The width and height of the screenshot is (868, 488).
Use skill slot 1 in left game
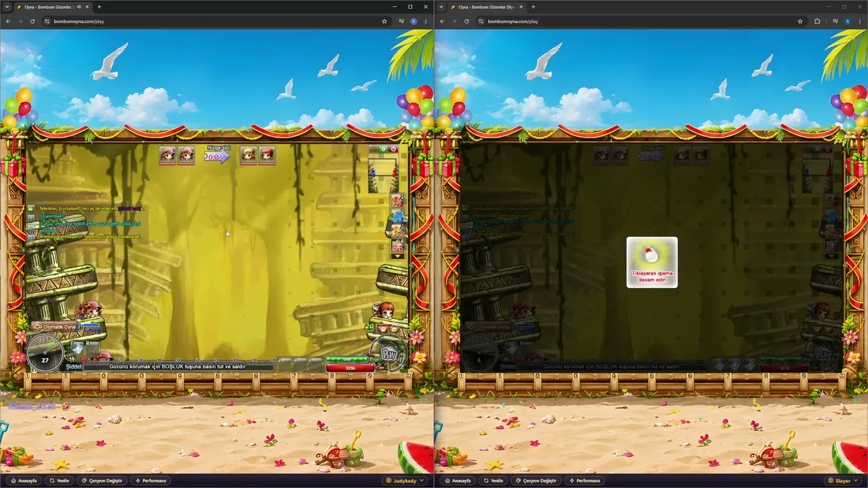397,201
